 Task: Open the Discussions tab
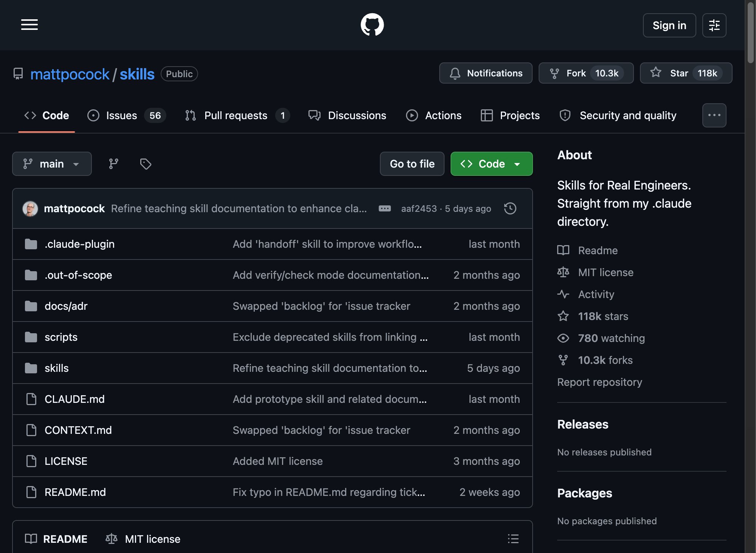(347, 115)
